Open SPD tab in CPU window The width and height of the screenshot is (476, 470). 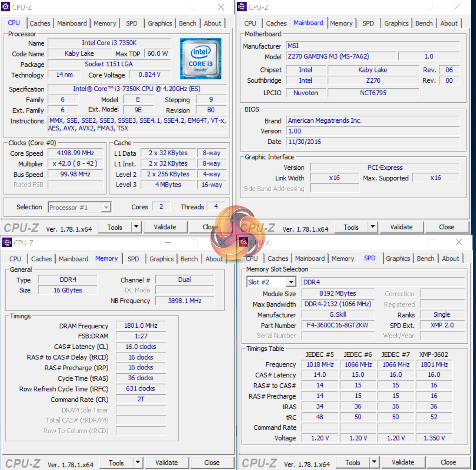point(132,23)
